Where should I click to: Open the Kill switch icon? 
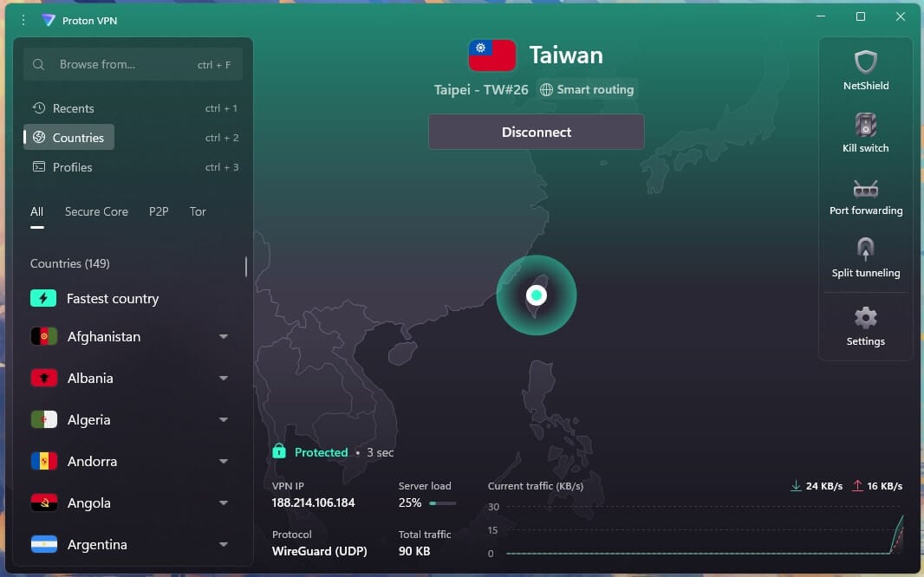click(866, 125)
